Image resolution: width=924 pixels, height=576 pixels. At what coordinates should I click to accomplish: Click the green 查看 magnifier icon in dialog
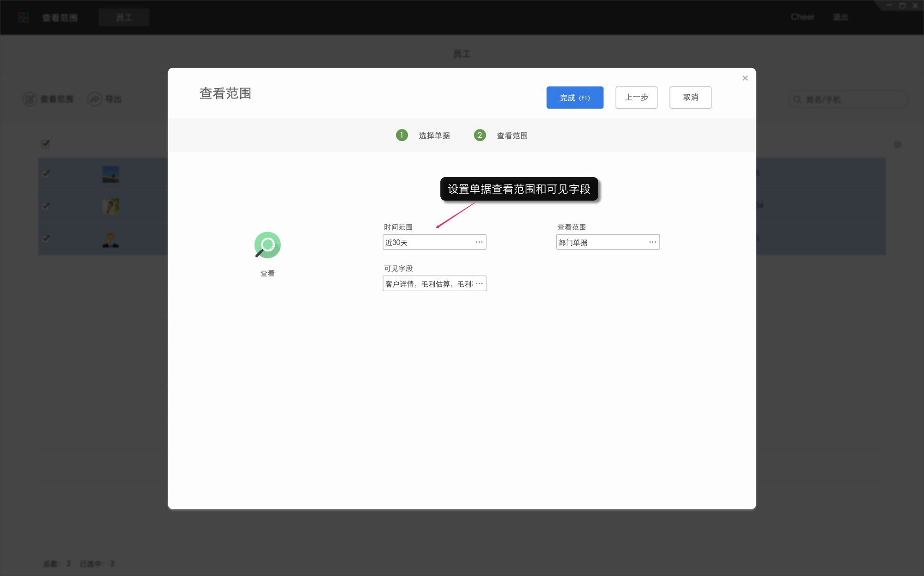pos(267,245)
